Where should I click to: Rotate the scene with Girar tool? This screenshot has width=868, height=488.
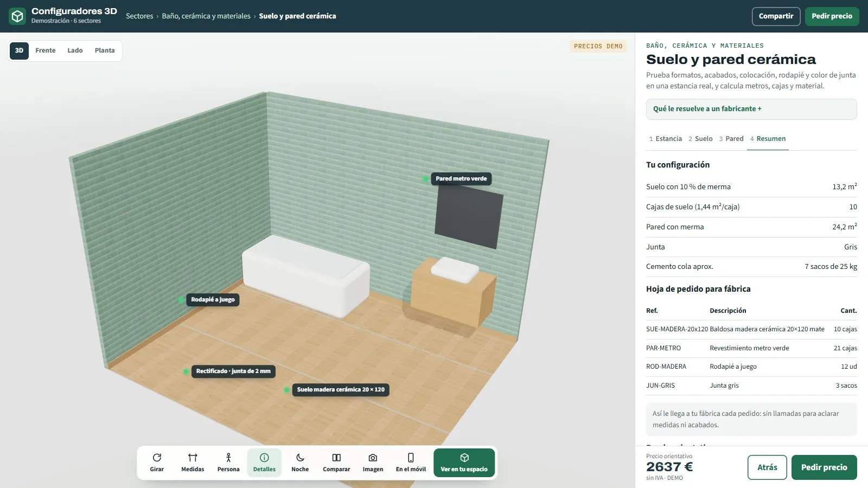tap(157, 463)
